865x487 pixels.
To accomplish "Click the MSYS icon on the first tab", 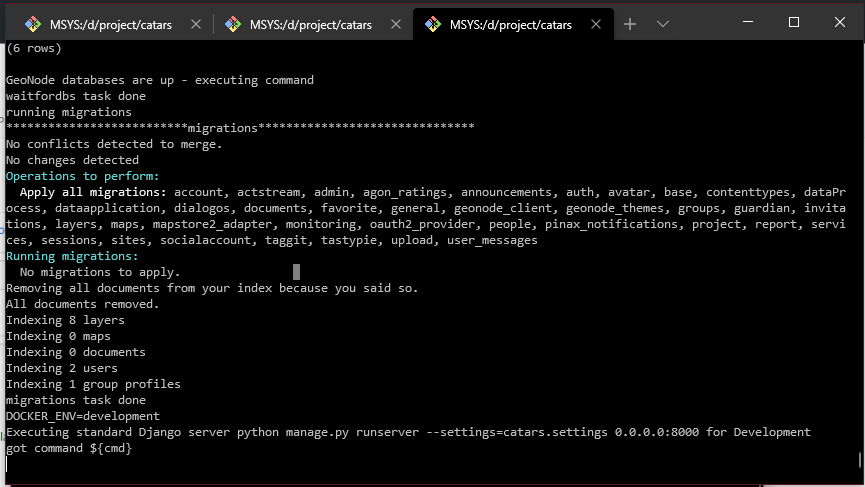I will [33, 24].
